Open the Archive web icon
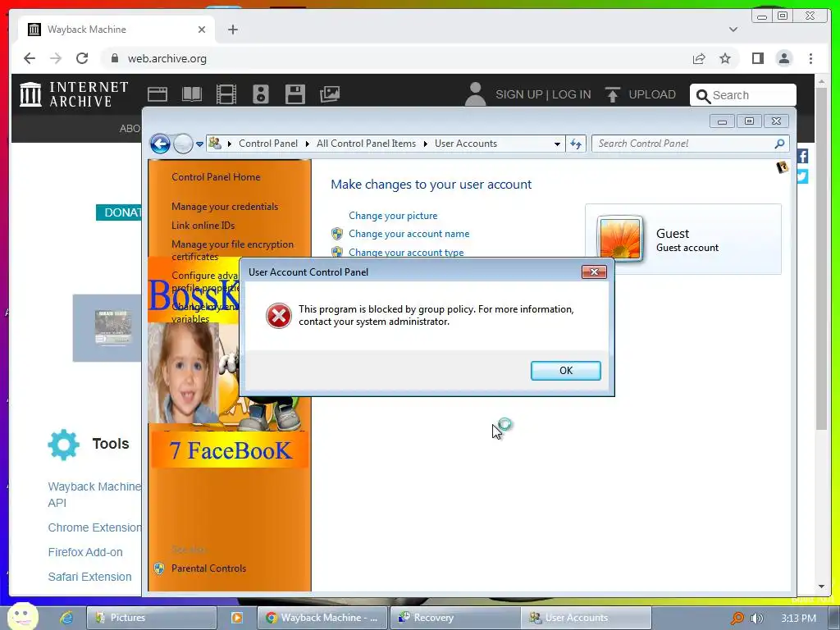840x630 pixels. 157,94
